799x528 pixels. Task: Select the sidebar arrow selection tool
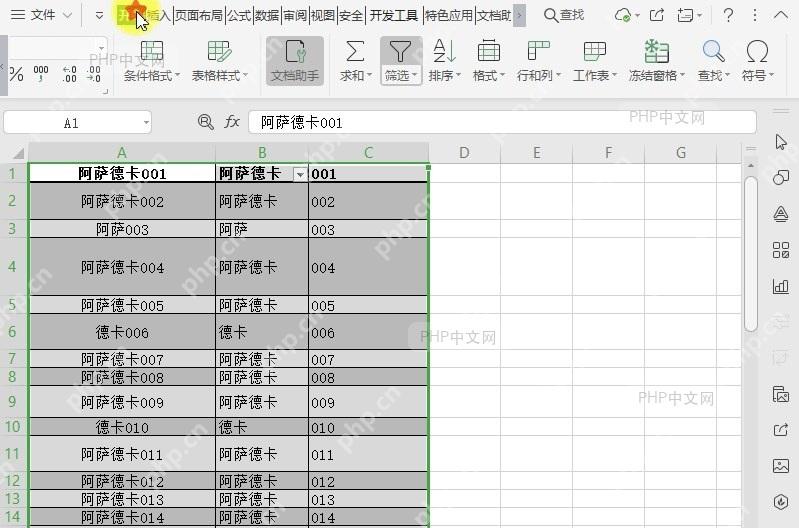click(x=781, y=142)
